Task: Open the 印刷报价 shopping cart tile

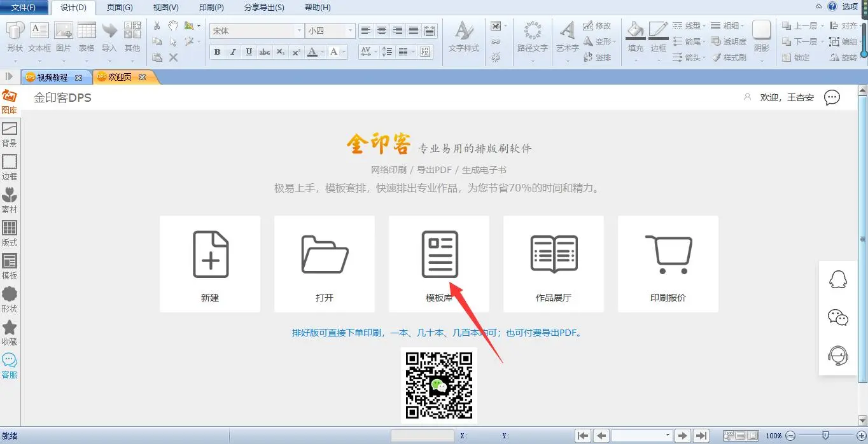Action: [x=668, y=264]
